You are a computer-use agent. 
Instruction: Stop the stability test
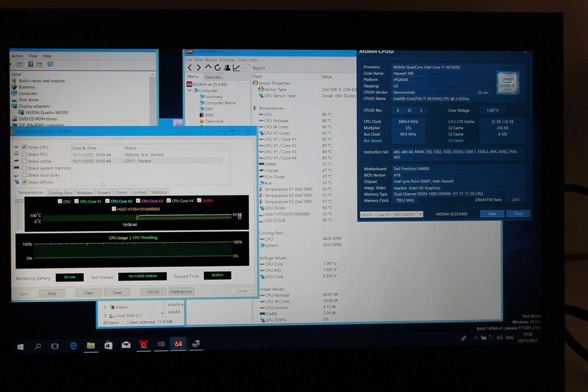[52, 293]
